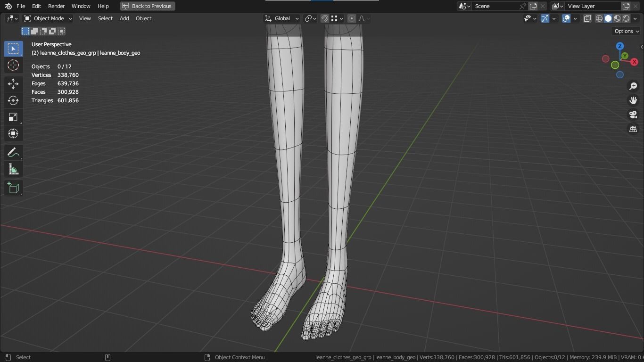Toggle the camera view icon
Viewport: 644px width, 362px height.
pyautogui.click(x=633, y=115)
